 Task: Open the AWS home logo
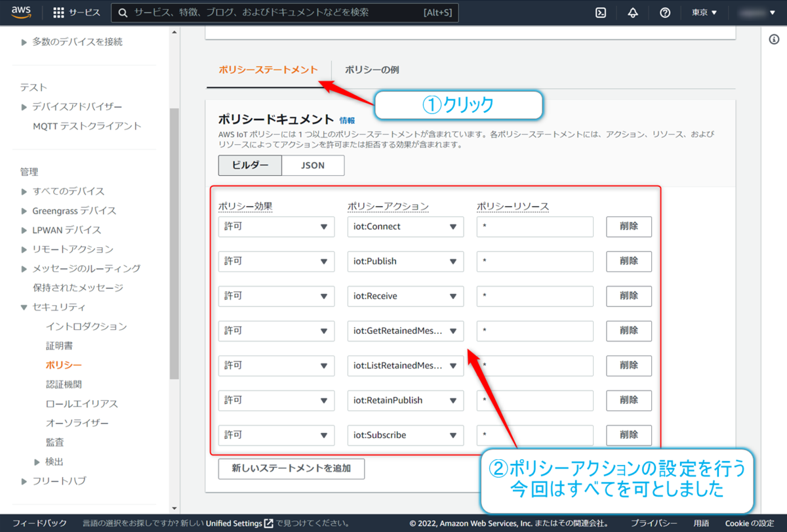(x=22, y=12)
